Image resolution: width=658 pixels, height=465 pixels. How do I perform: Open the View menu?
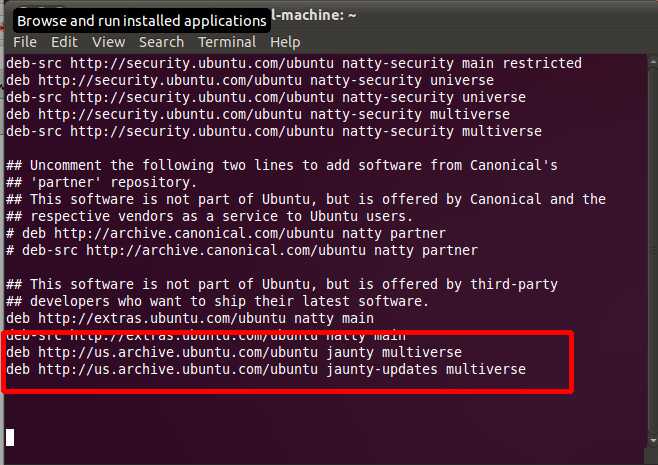(109, 42)
